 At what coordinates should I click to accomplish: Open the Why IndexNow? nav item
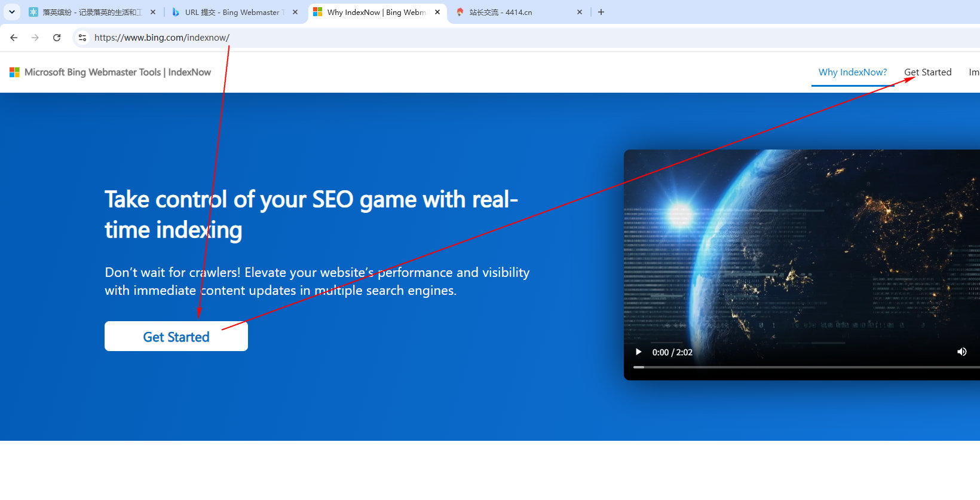tap(853, 72)
